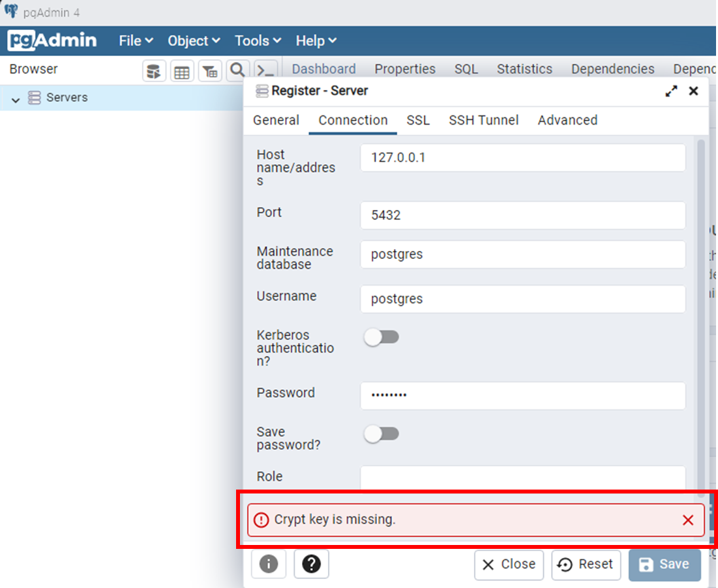
Task: Click the Search Objects magnifier icon
Action: tap(237, 70)
